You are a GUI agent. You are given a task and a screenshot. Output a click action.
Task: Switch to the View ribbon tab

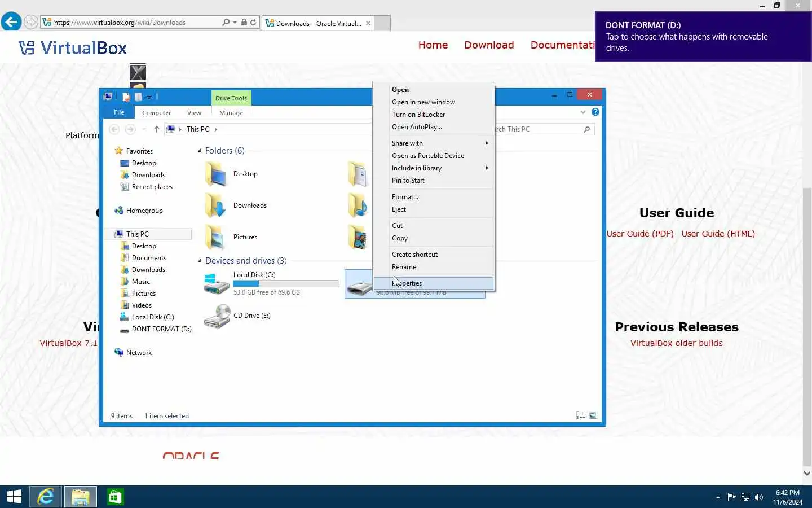pyautogui.click(x=194, y=113)
